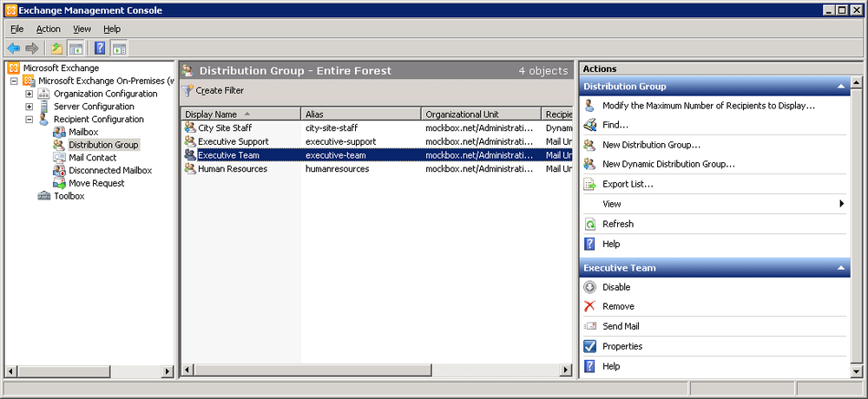Toggle the action pane toolbar icon

[x=119, y=49]
